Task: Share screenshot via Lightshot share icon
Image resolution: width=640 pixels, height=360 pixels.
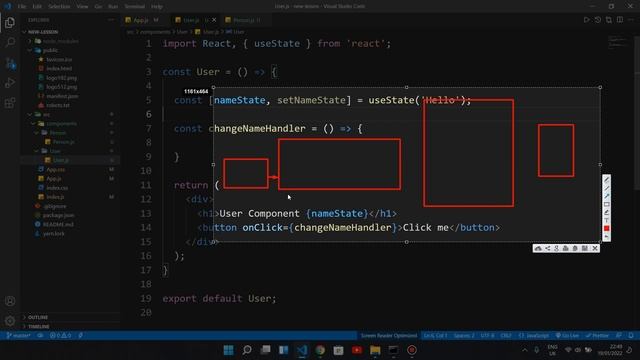Action: (548, 248)
